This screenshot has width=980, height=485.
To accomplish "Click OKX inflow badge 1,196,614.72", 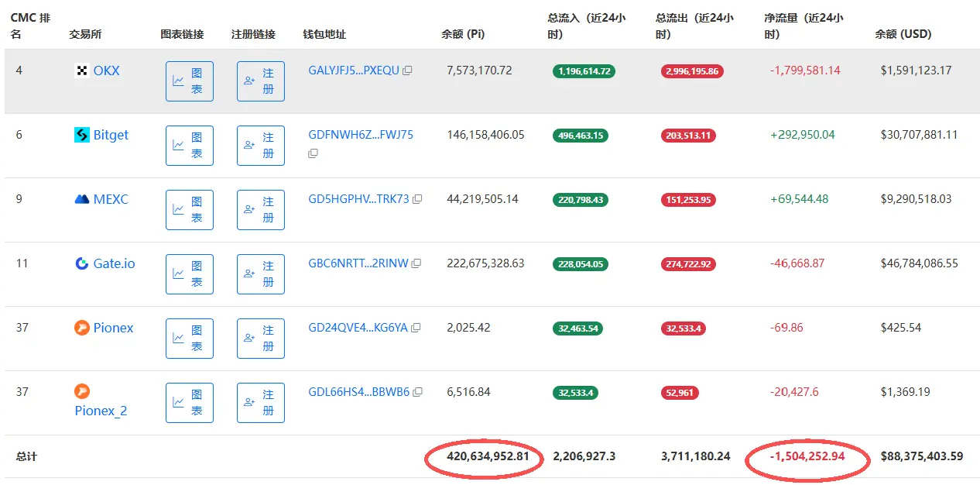I will (584, 71).
